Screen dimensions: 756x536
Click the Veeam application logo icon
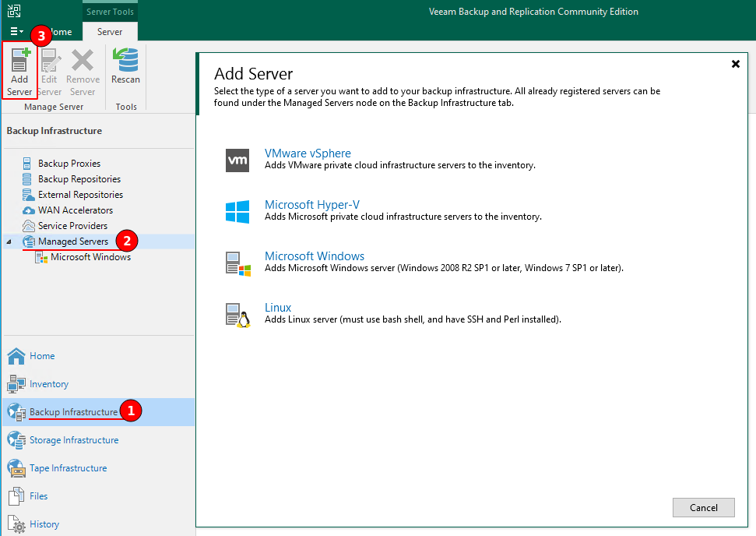14,11
